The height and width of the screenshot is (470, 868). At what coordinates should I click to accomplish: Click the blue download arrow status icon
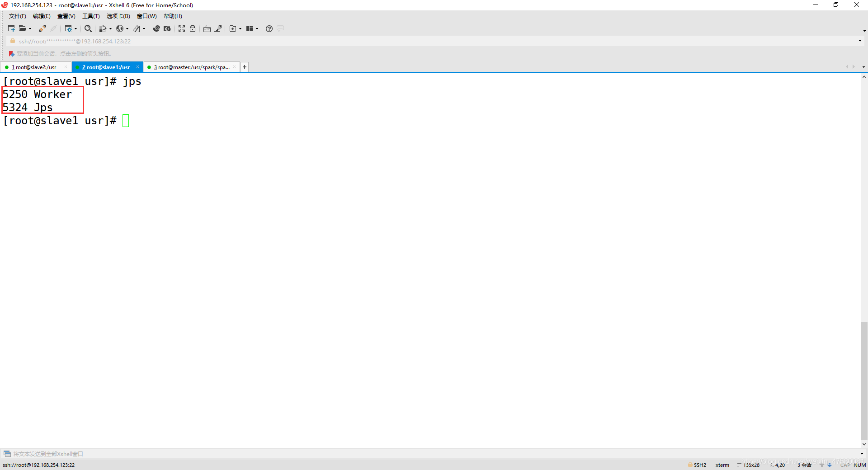830,465
